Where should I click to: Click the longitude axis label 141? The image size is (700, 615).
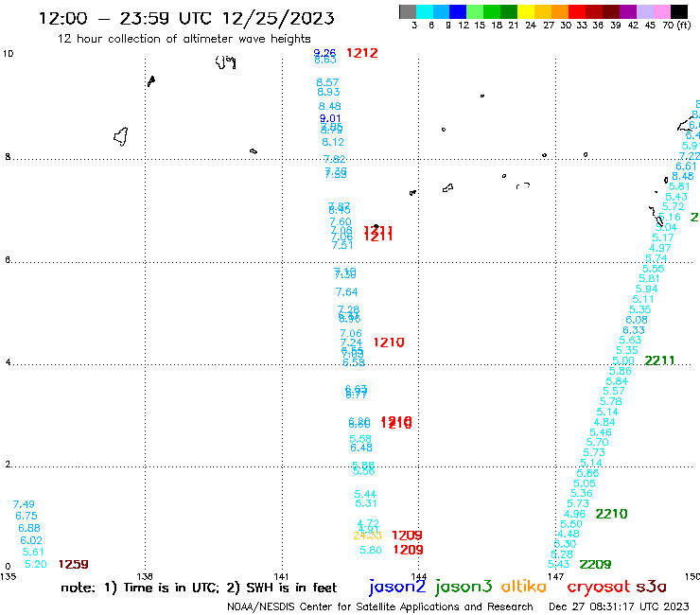tap(281, 576)
